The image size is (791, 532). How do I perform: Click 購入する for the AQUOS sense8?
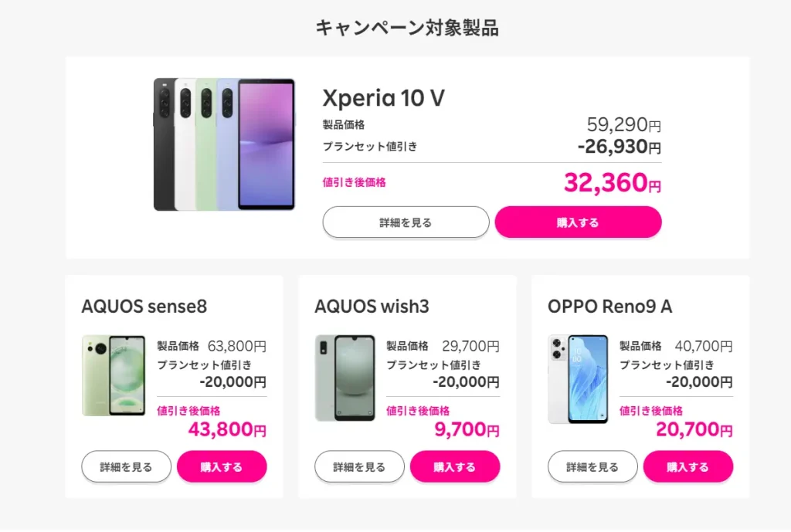coord(222,466)
